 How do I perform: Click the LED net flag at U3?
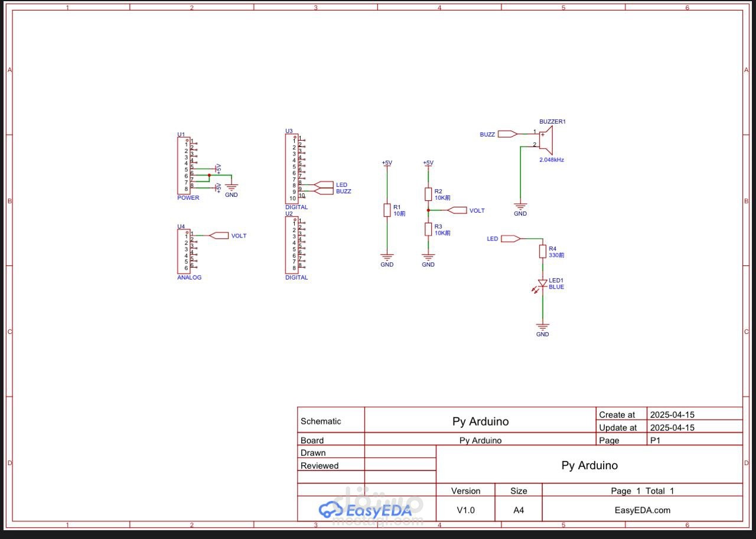[324, 184]
